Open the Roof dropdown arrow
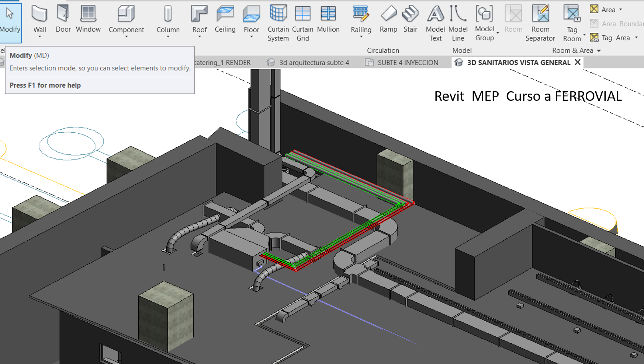644x364 pixels. point(199,36)
